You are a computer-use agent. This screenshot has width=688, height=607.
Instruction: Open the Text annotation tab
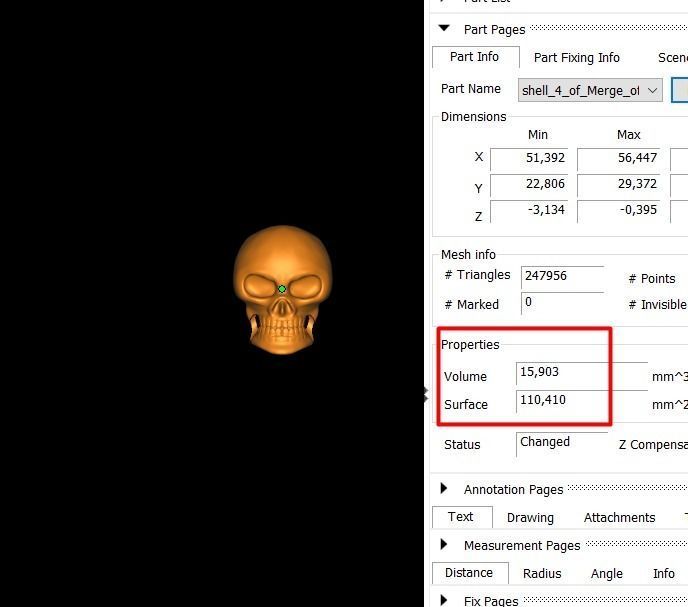462,517
